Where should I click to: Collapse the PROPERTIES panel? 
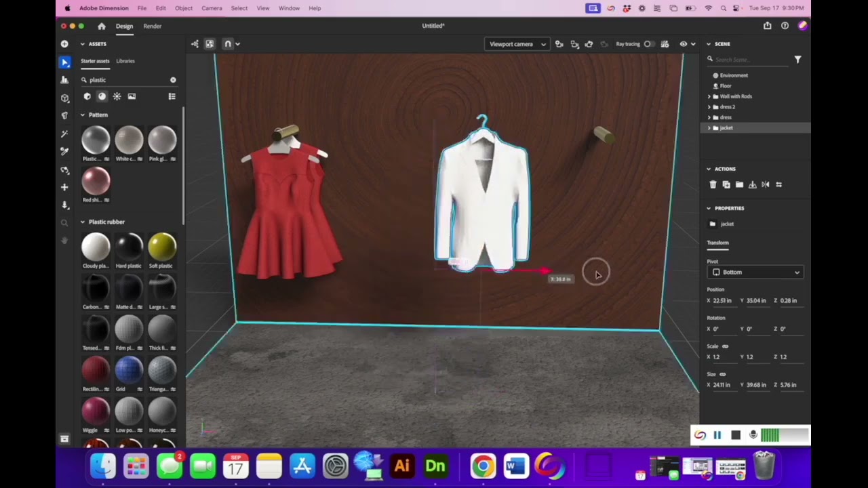coord(709,209)
